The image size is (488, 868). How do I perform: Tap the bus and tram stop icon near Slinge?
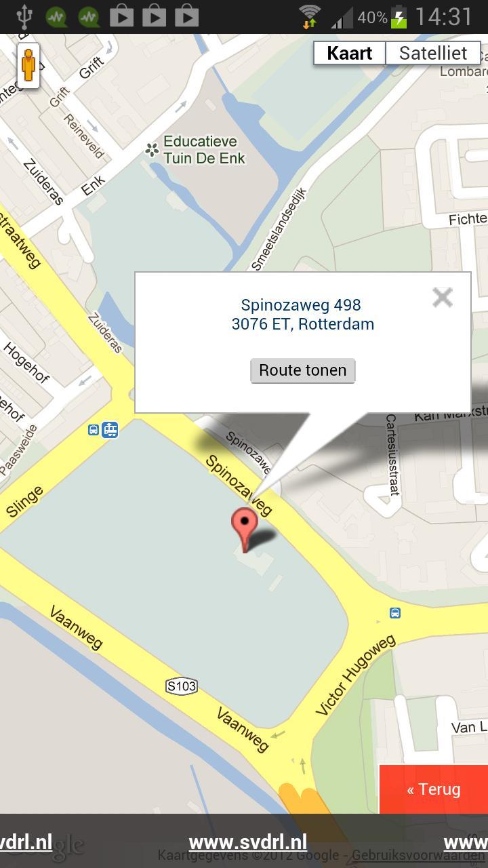103,430
